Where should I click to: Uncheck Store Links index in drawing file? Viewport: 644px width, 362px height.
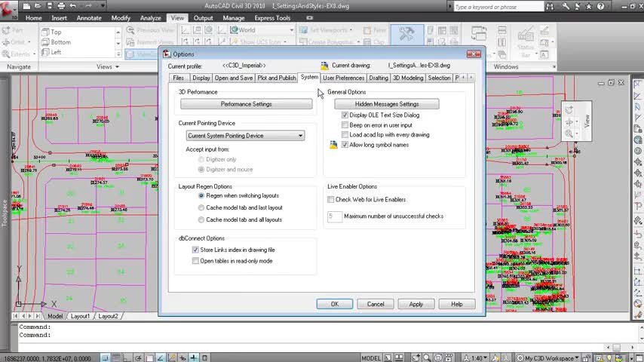pos(195,250)
